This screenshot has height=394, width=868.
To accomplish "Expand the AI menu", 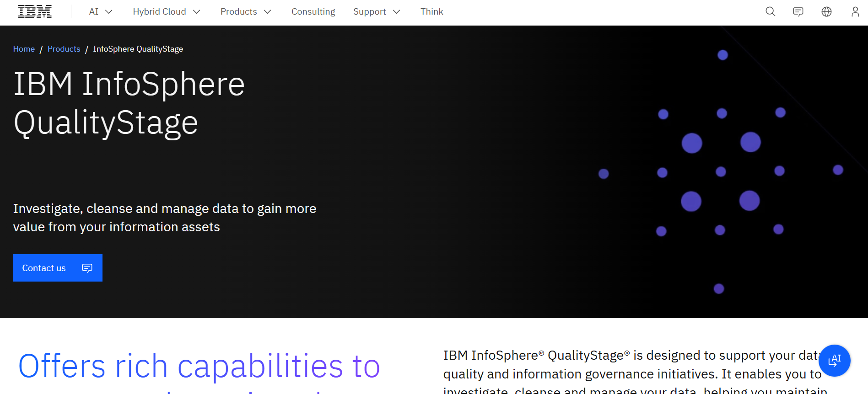I will (100, 11).
